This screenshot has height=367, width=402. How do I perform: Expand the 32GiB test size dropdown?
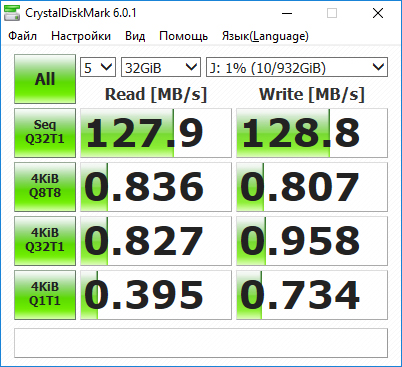pyautogui.click(x=161, y=67)
